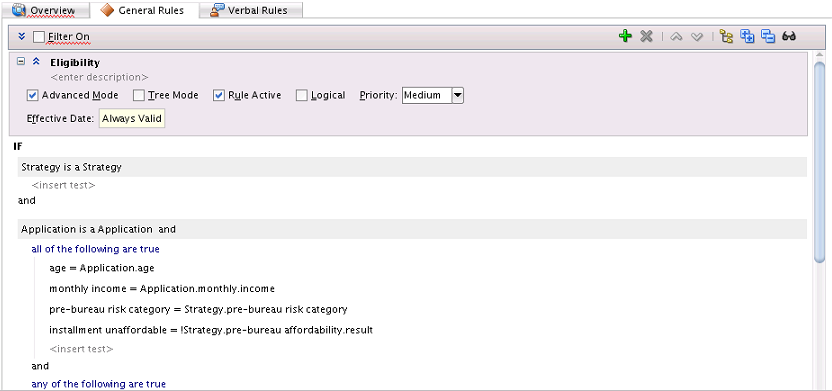Edit the Eligibility rule name
The image size is (832, 391).
75,63
